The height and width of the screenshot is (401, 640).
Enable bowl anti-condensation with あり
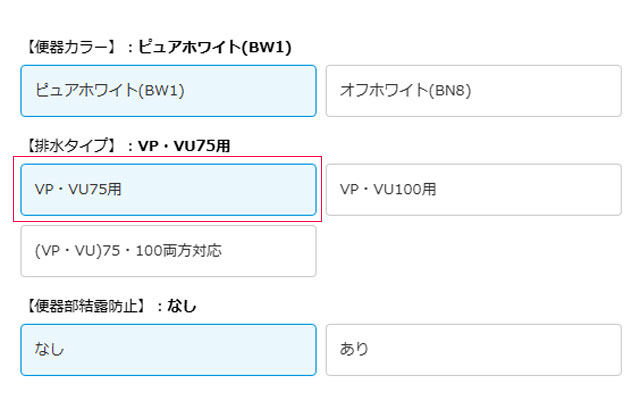[473, 349]
